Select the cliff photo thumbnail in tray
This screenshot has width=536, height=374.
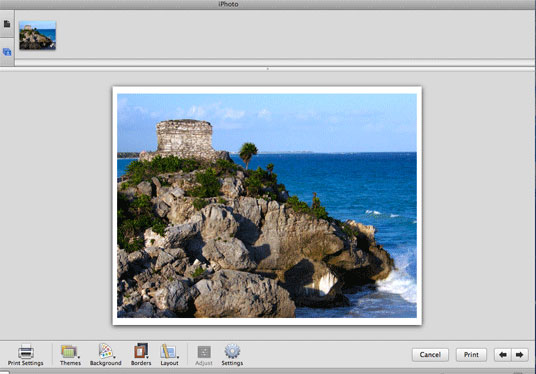point(38,35)
